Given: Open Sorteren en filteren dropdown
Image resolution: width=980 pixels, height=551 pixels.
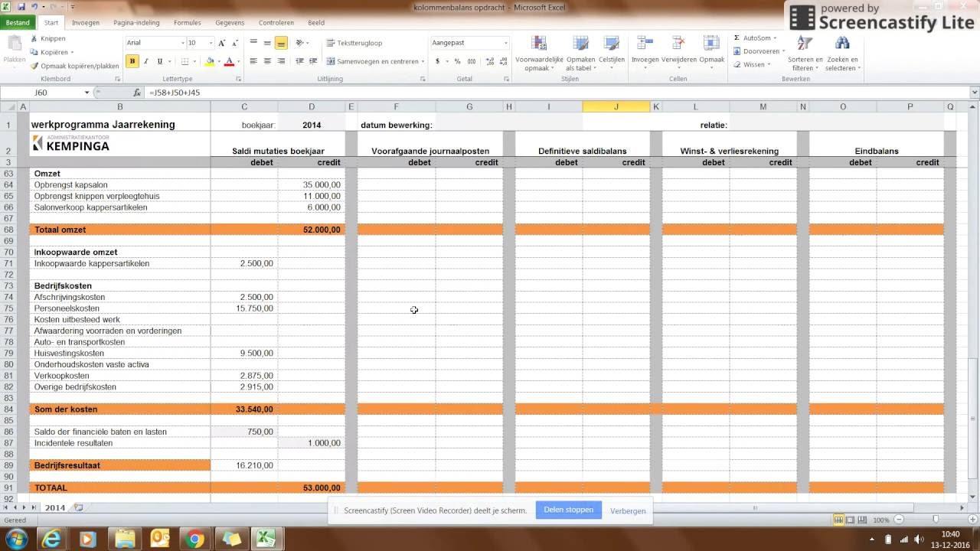Looking at the screenshot, I should [804, 53].
